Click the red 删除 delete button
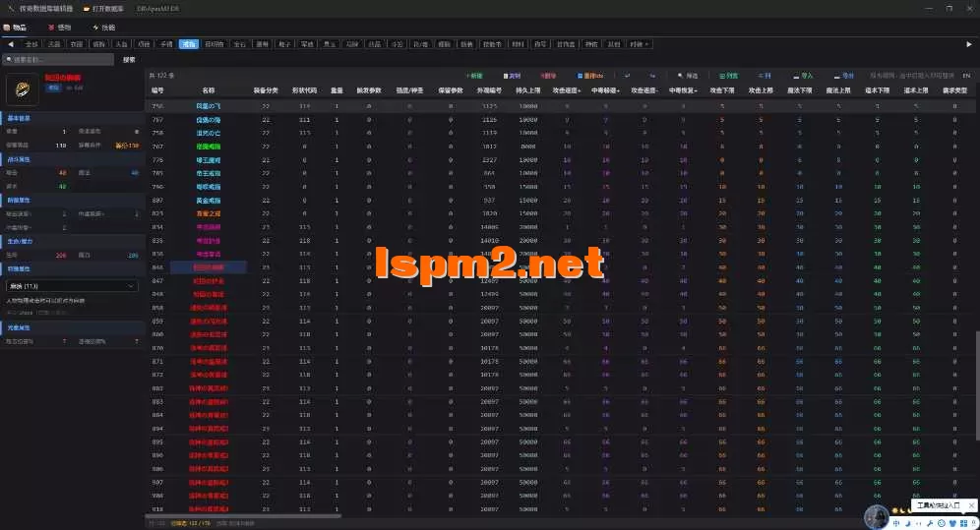Viewport: 980px width, 530px height. coord(548,76)
